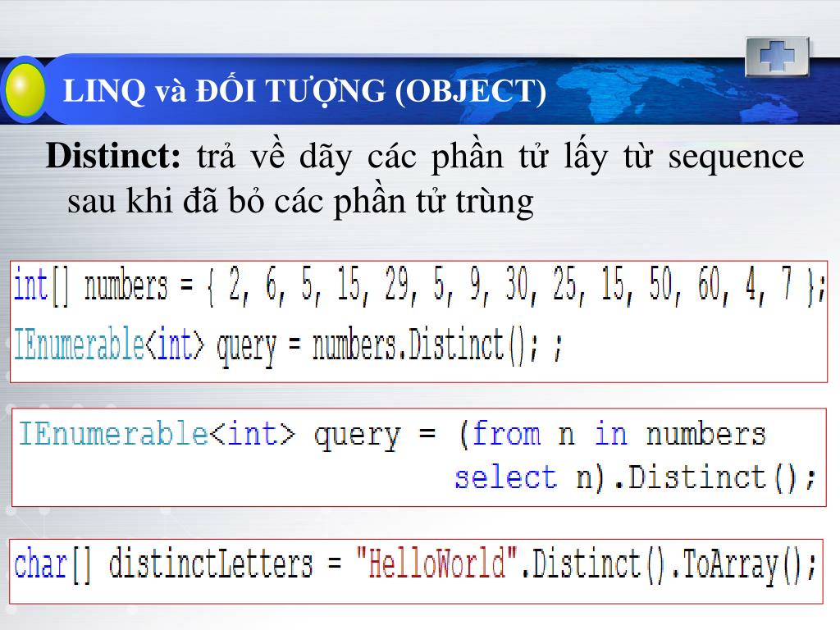Click the 'int[] numbers' array declaration line
This screenshot has width=840, height=630.
(419, 286)
